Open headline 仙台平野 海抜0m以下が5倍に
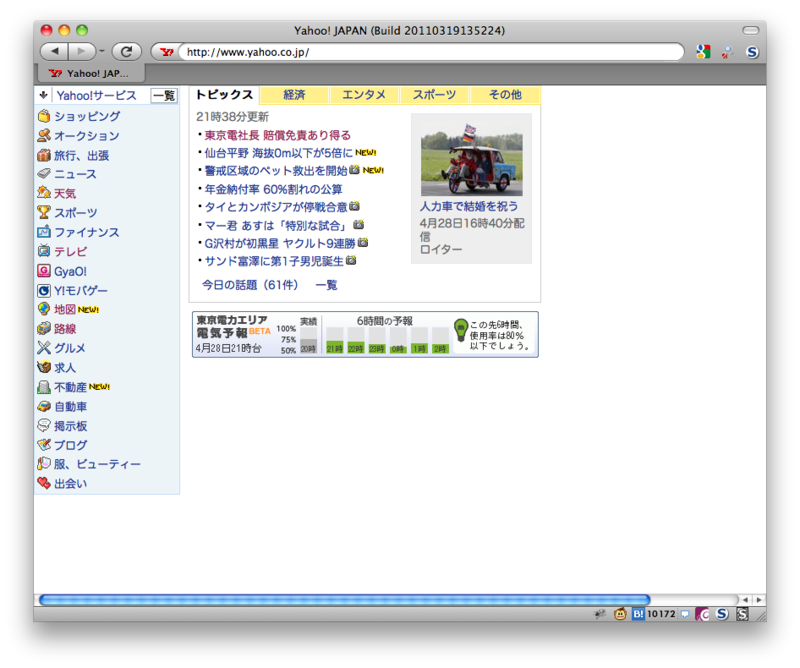 [x=279, y=153]
